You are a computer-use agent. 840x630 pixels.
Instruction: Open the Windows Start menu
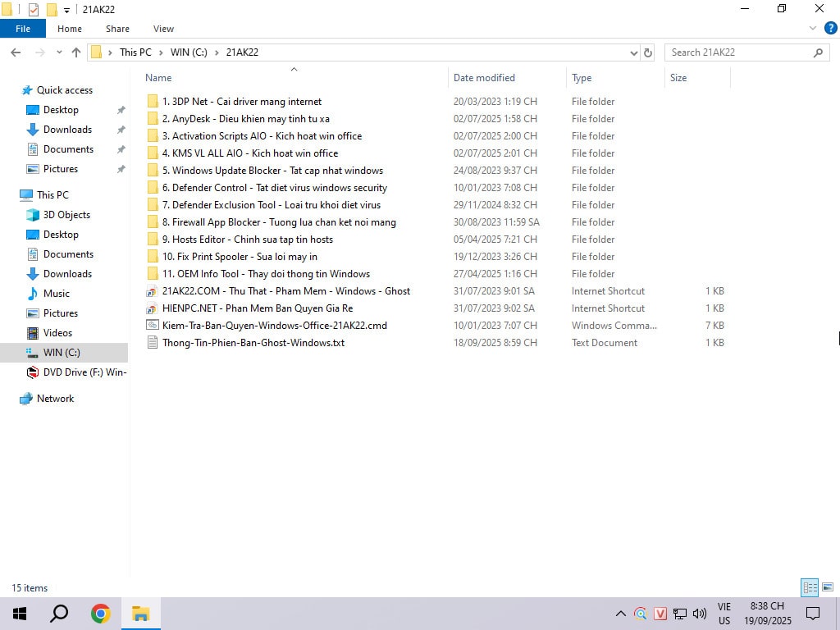(20, 614)
